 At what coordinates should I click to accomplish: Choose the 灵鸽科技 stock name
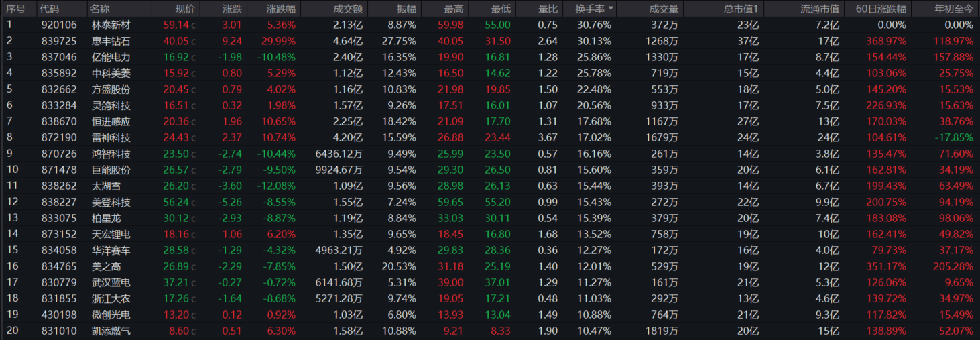(x=111, y=105)
